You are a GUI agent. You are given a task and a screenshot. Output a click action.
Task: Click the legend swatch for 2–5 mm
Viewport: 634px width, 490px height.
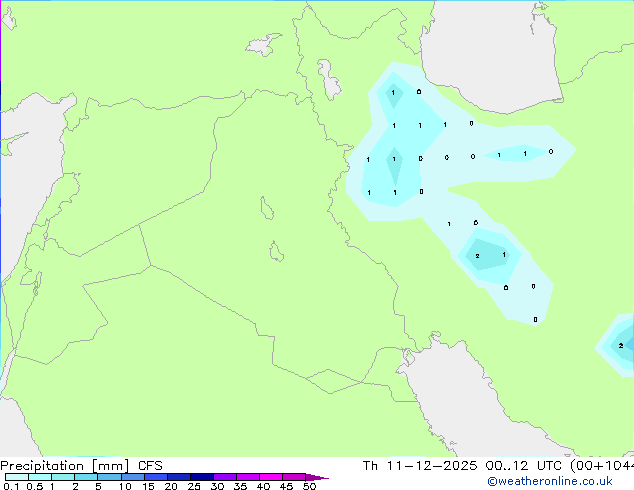86,477
